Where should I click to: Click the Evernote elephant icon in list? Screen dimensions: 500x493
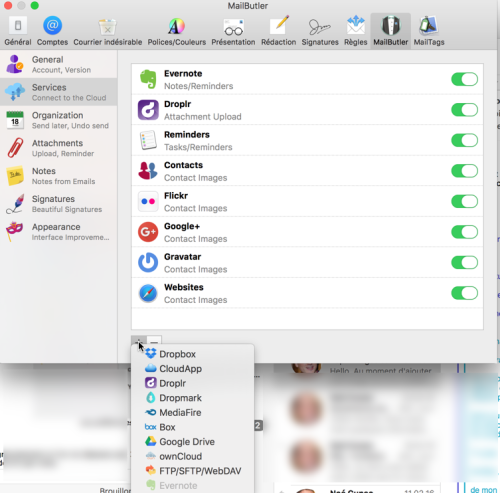pos(148,79)
